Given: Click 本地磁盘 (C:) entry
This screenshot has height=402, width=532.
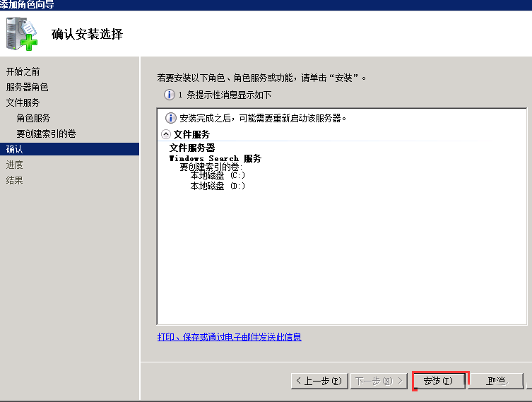Looking at the screenshot, I should coord(218,175).
